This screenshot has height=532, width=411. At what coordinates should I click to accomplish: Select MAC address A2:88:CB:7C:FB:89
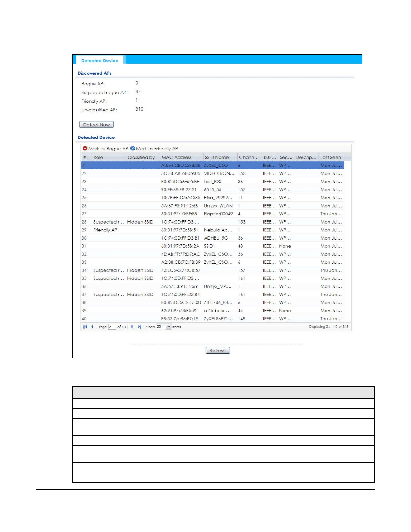181,262
